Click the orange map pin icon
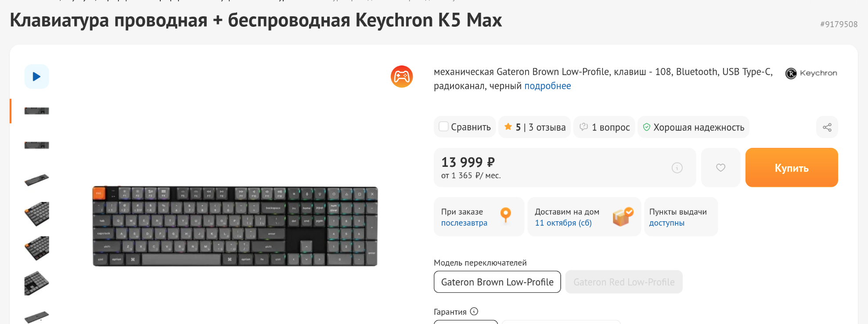Viewport: 868px width, 324px height. coord(505,215)
